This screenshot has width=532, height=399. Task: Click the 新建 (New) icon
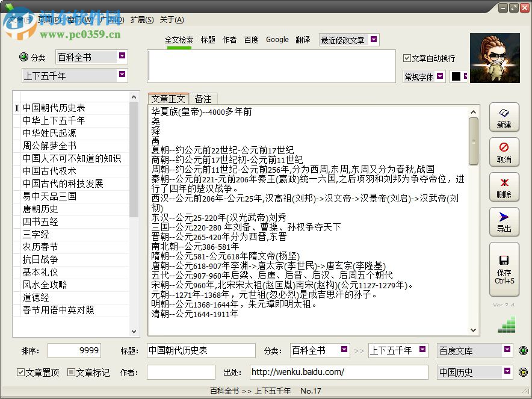click(504, 118)
